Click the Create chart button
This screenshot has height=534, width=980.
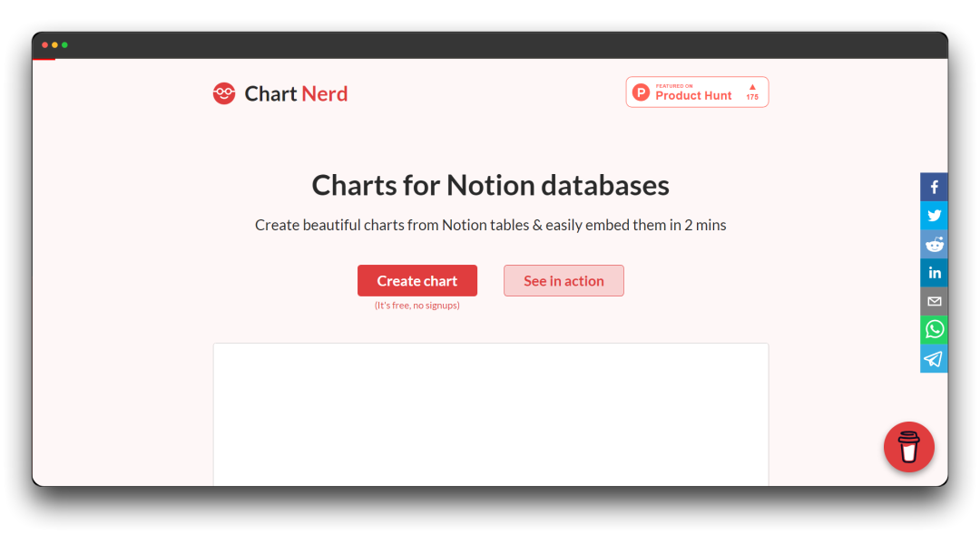click(416, 280)
